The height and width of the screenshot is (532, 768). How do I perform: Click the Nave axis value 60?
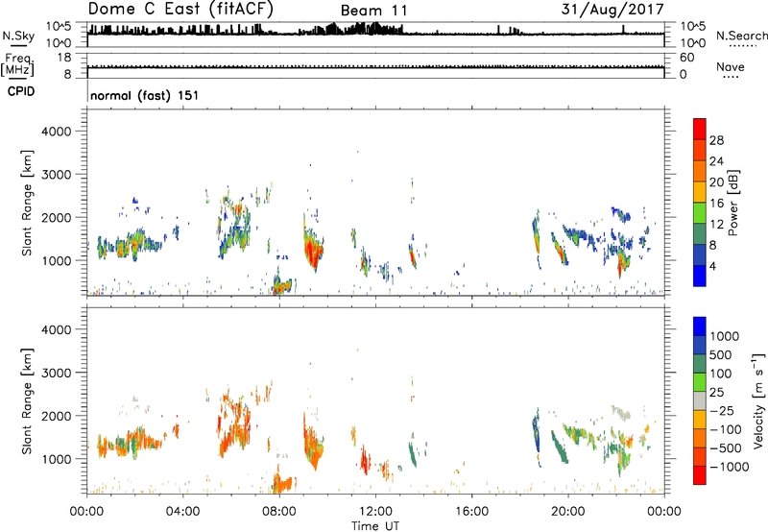(x=686, y=58)
